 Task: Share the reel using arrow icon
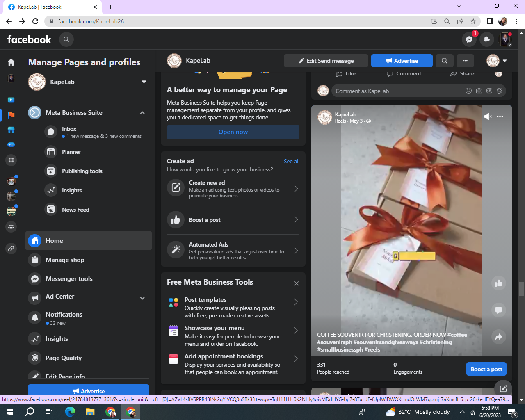[x=499, y=337]
